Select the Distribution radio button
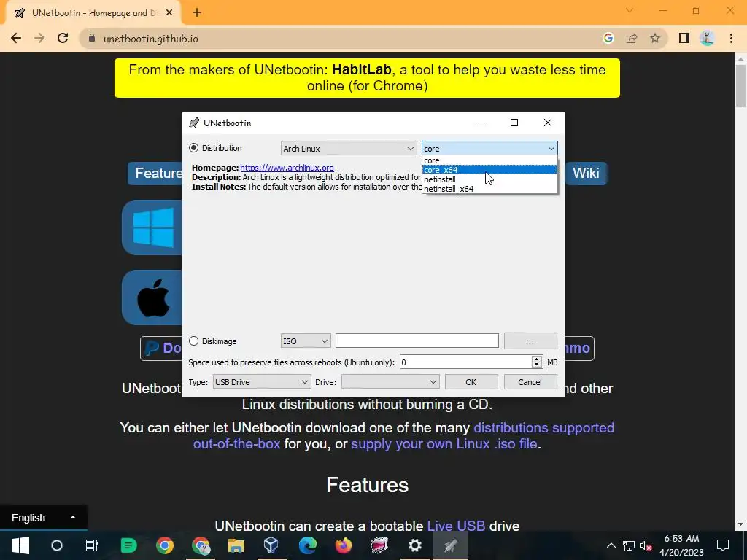Image resolution: width=747 pixels, height=560 pixels. [193, 148]
